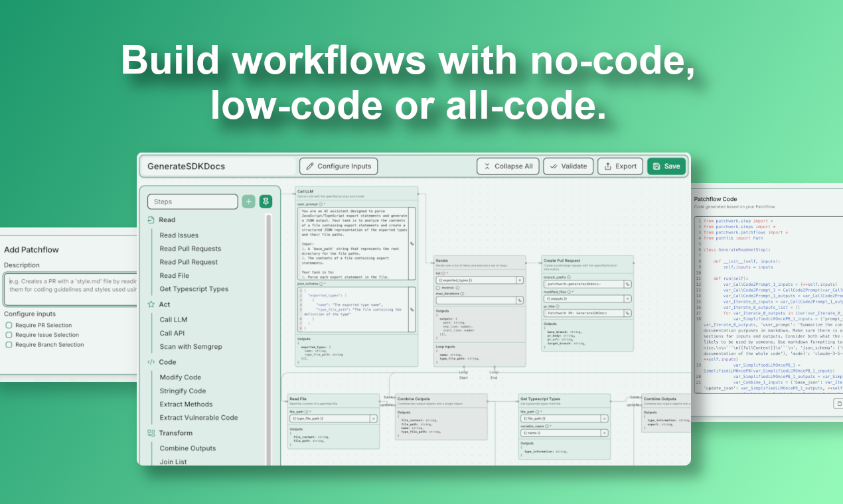Viewport: 843px width, 504px height.
Task: Select Get Typescript Types sidebar step
Action: pyautogui.click(x=194, y=289)
